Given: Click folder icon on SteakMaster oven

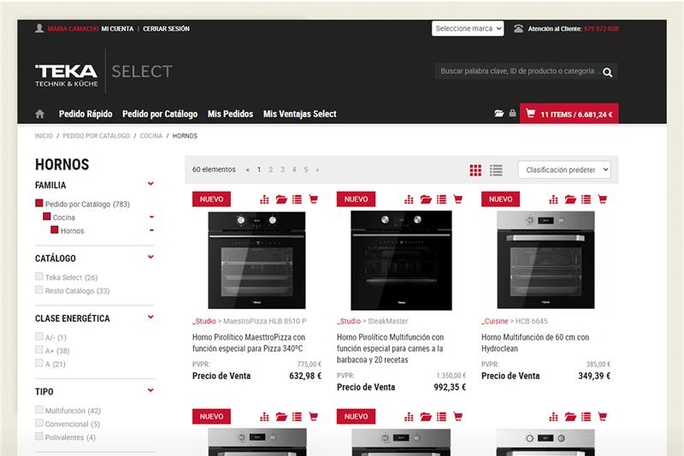Looking at the screenshot, I should (425, 199).
